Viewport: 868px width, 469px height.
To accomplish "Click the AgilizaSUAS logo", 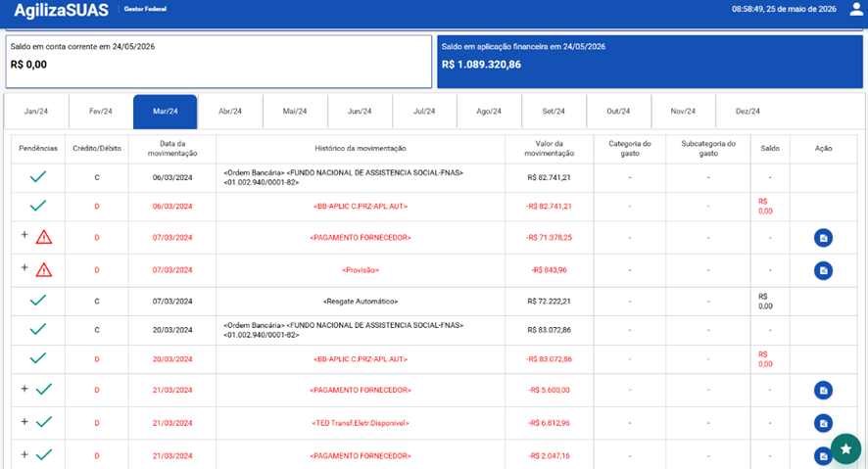I will click(61, 10).
